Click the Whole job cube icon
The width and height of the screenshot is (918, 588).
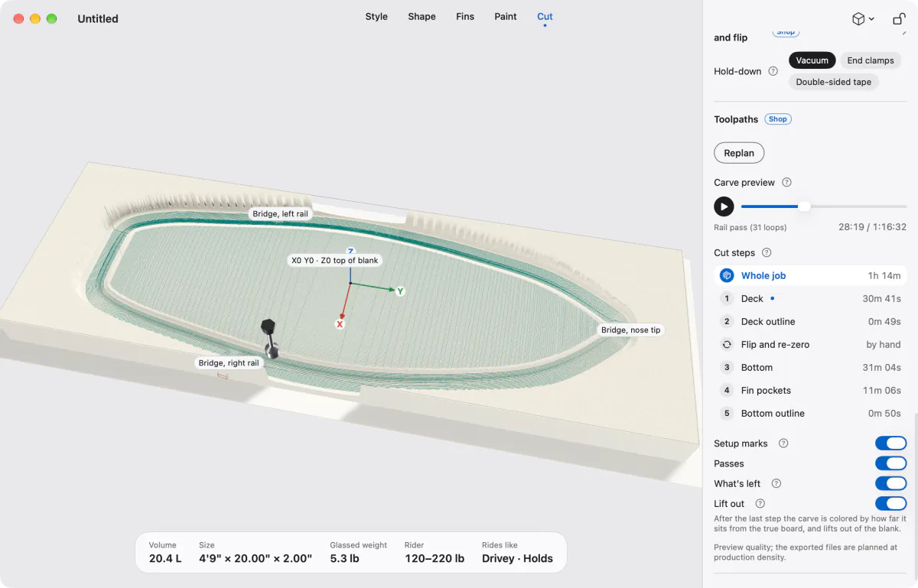pos(727,275)
